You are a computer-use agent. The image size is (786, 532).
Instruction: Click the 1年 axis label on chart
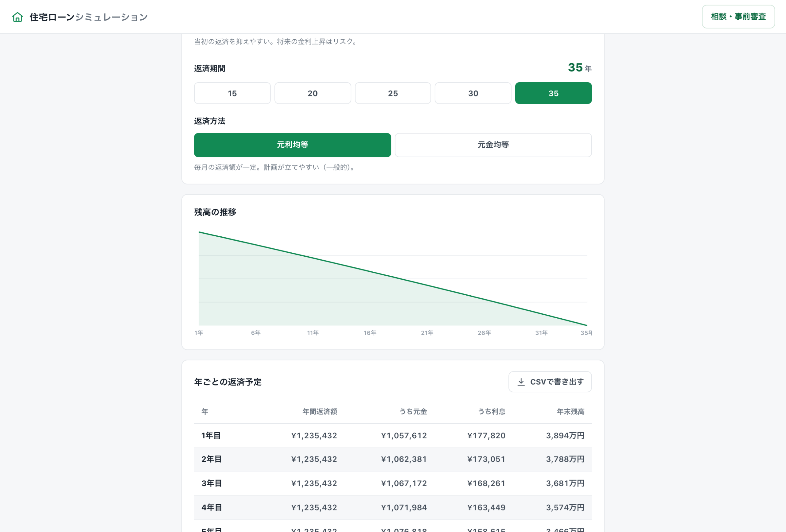[199, 333]
